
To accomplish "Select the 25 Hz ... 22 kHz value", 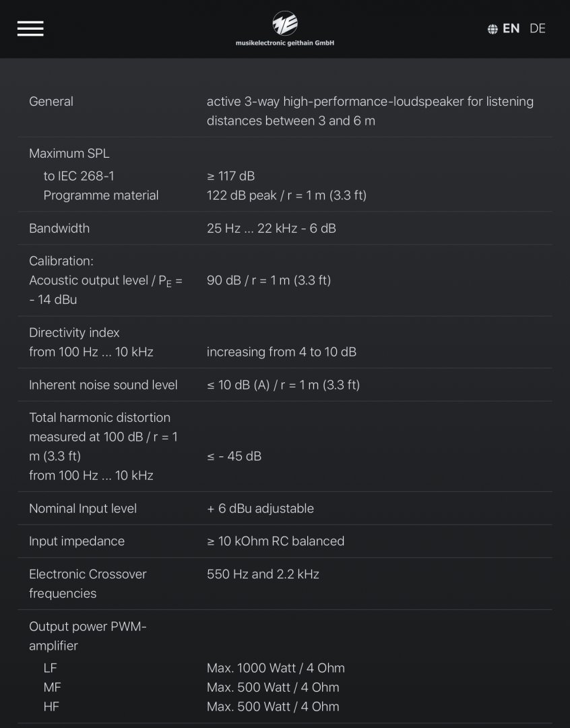I will tap(271, 228).
